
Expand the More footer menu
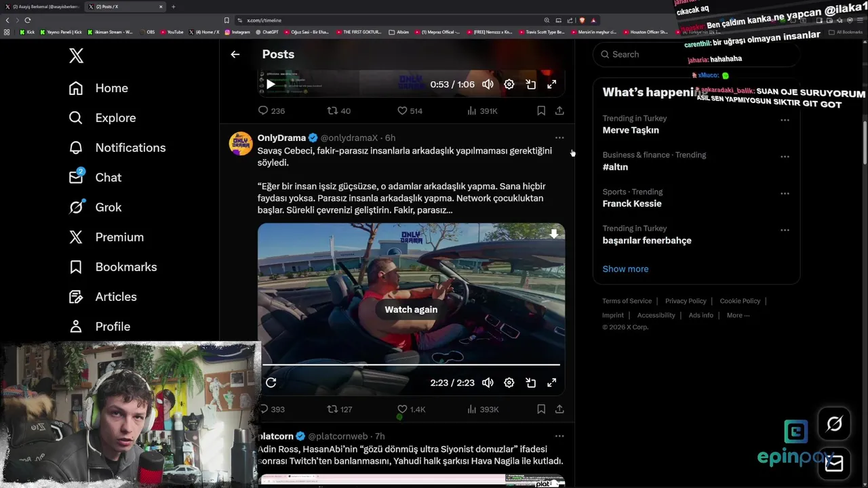(738, 315)
